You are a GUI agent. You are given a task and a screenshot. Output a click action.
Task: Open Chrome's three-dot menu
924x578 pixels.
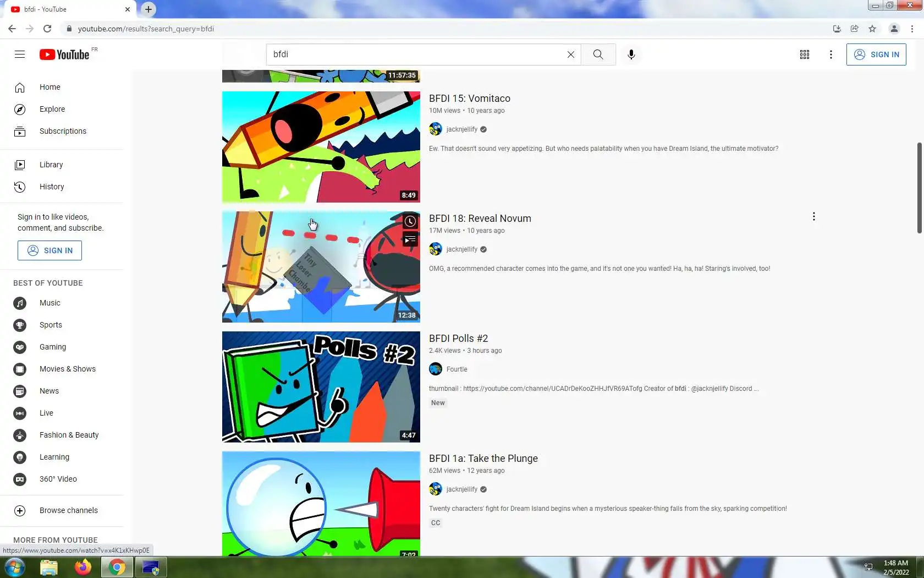(x=912, y=29)
